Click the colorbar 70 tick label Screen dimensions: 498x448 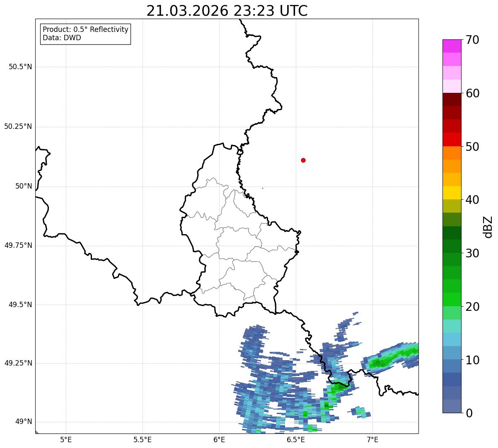pyautogui.click(x=472, y=40)
